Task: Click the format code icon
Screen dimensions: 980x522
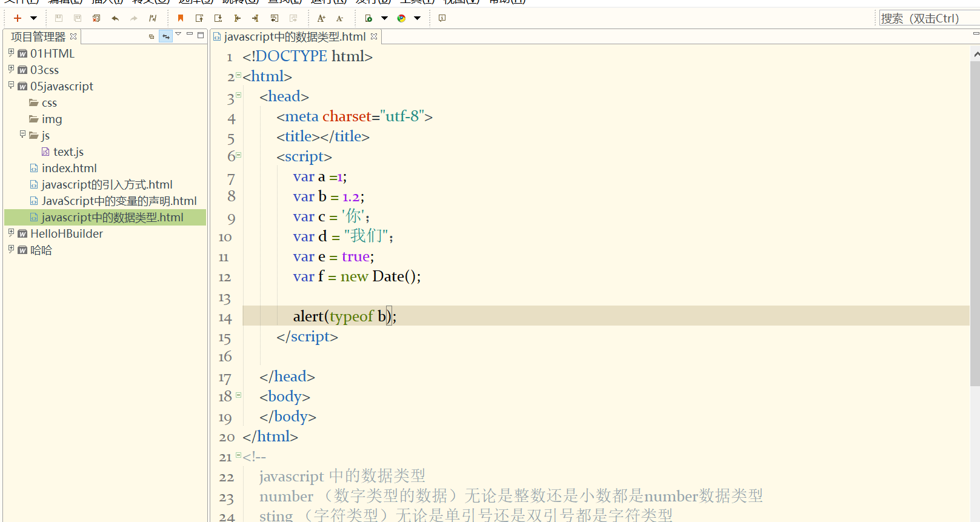Action: pos(153,18)
